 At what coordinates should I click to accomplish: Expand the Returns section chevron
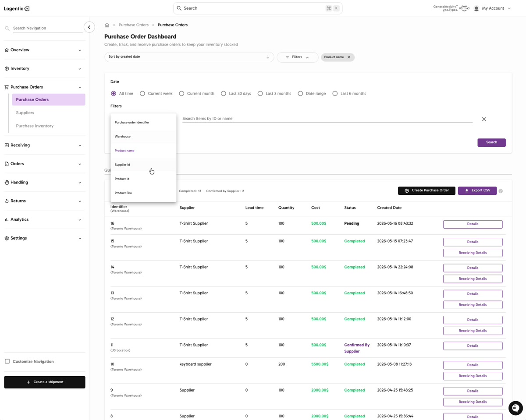click(80, 201)
